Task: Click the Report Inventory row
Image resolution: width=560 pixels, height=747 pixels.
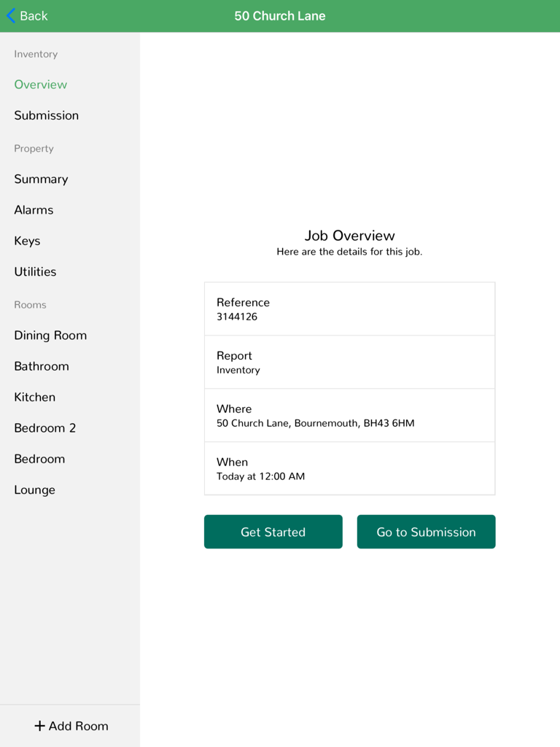Action: pyautogui.click(x=349, y=362)
